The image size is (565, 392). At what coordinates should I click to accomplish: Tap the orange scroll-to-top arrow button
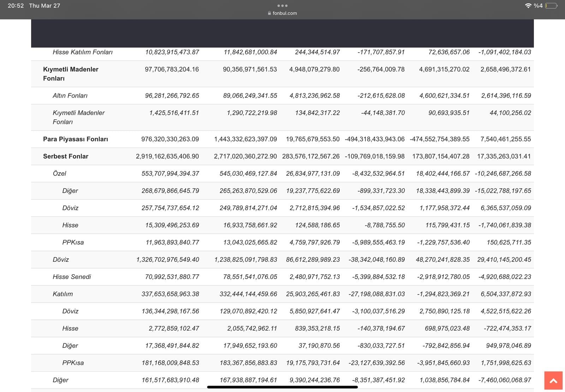pos(553,380)
